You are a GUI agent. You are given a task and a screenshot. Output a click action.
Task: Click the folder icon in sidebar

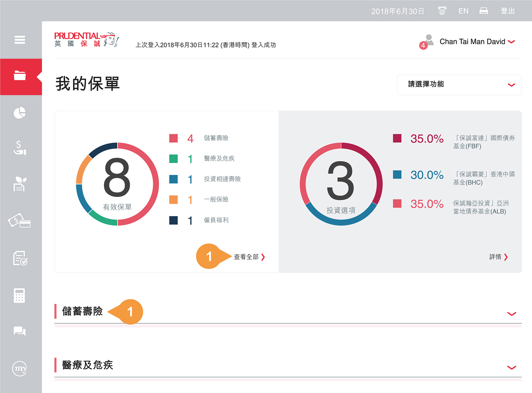click(x=20, y=76)
